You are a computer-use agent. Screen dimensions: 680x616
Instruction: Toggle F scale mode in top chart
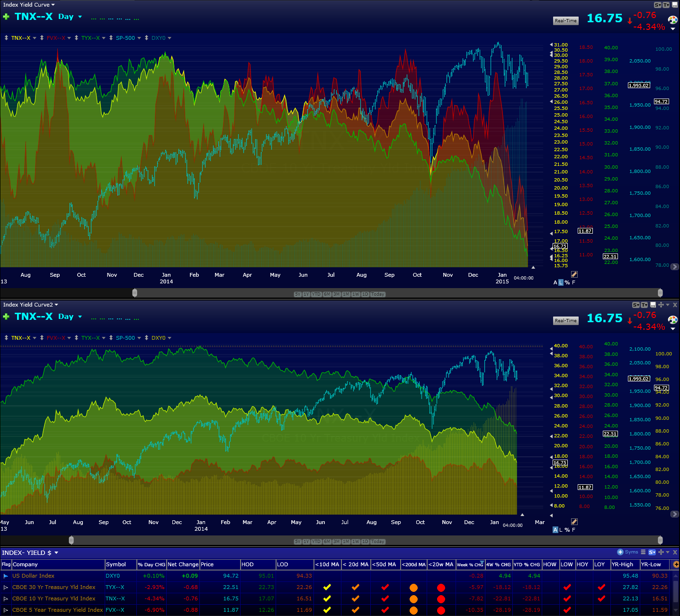pos(573,282)
